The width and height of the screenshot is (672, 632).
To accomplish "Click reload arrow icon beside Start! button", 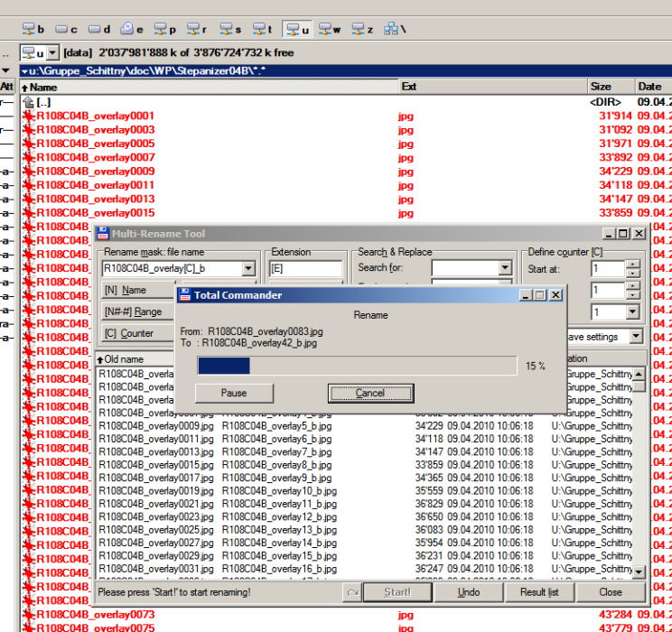I will (x=352, y=592).
